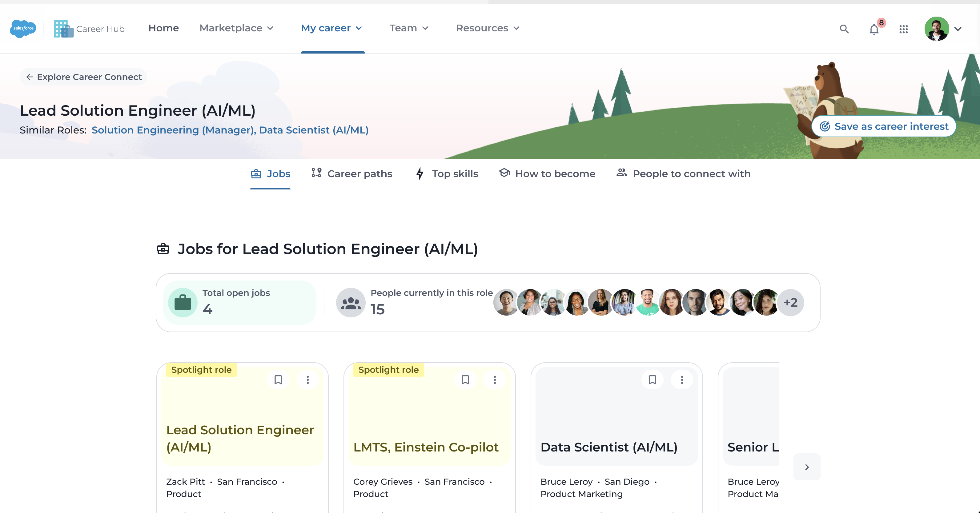The width and height of the screenshot is (980, 513).
Task: Open the search icon in header
Action: point(844,29)
